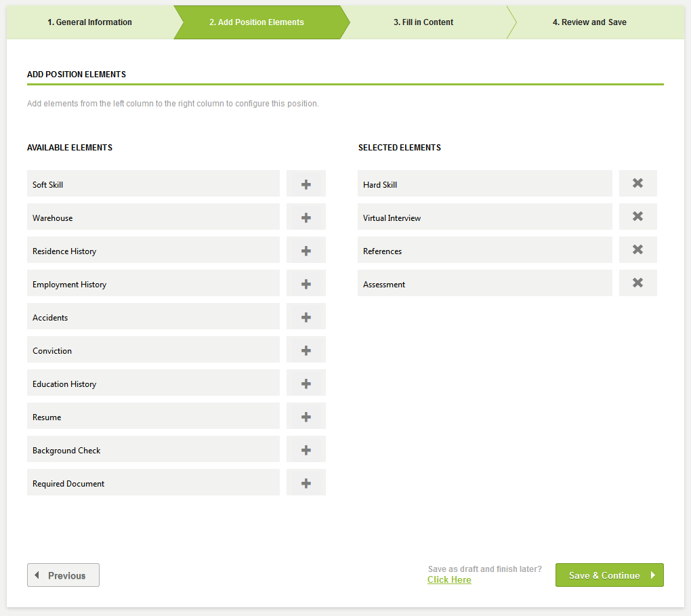
Task: Select the Employment History row
Action: [x=153, y=283]
